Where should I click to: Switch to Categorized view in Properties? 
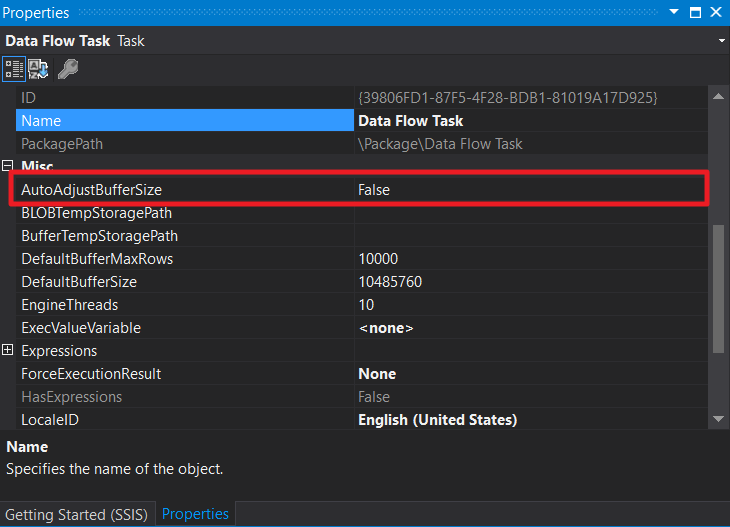14,69
